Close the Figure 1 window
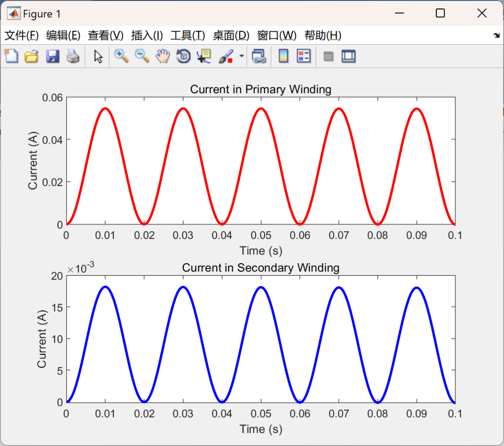Viewport: 504px width, 446px height. [x=482, y=13]
